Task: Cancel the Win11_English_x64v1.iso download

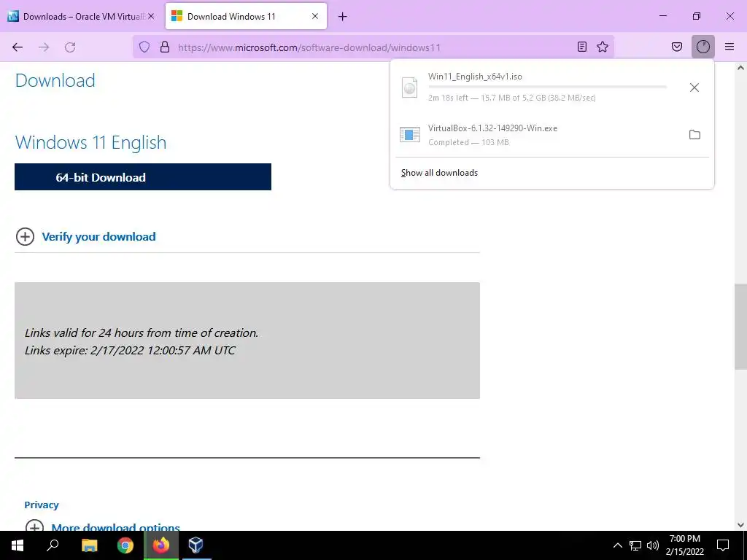Action: tap(694, 87)
